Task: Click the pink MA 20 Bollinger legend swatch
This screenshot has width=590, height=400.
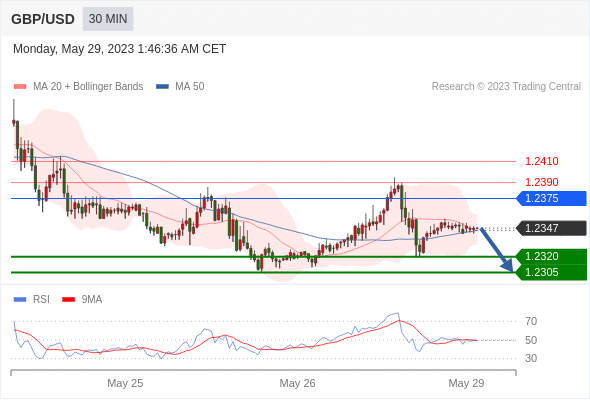Action: (x=20, y=87)
